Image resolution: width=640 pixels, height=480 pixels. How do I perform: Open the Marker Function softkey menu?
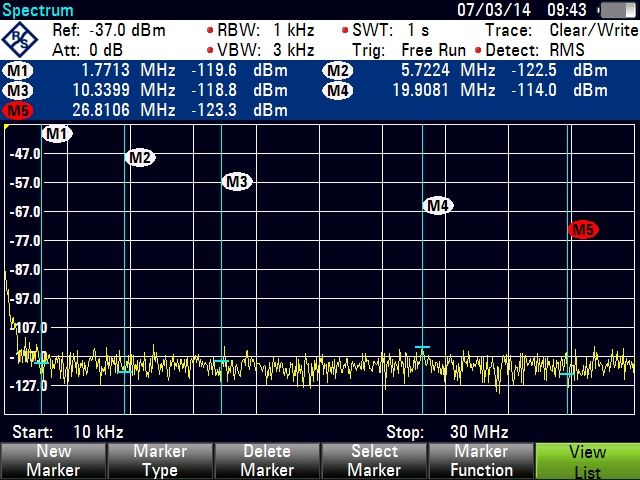coord(480,461)
